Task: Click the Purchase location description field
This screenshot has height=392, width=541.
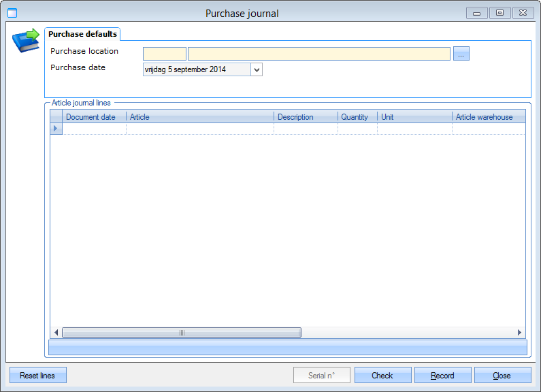Action: pyautogui.click(x=318, y=54)
